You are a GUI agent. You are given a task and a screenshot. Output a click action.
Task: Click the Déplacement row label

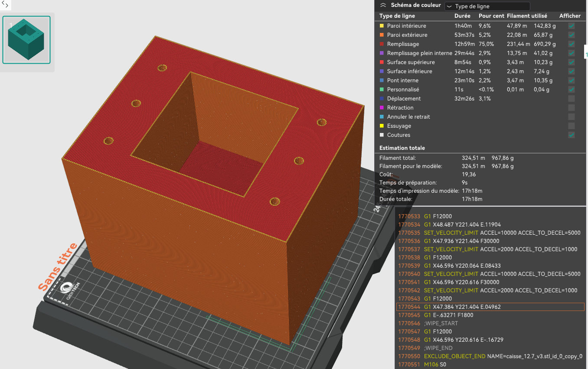[x=404, y=99]
